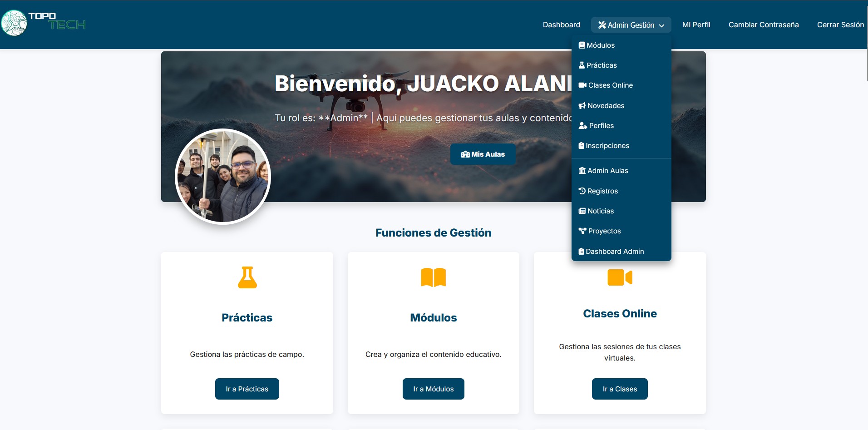868x430 pixels.
Task: Click the history icon next to Registros
Action: (582, 191)
